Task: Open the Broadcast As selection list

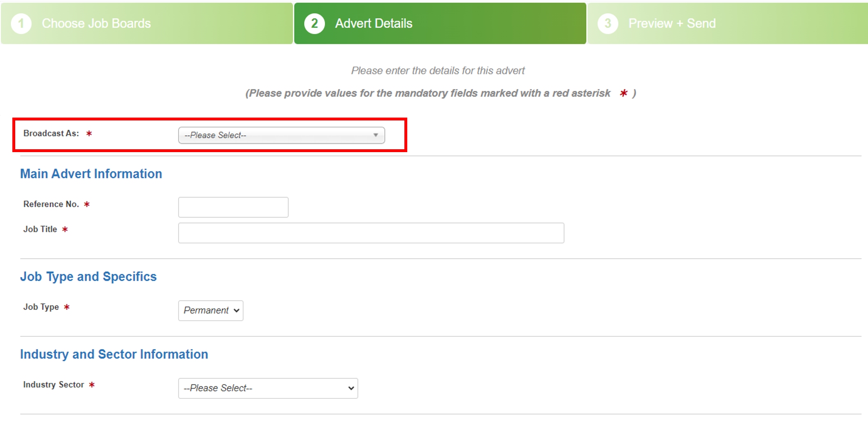Action: coord(281,135)
